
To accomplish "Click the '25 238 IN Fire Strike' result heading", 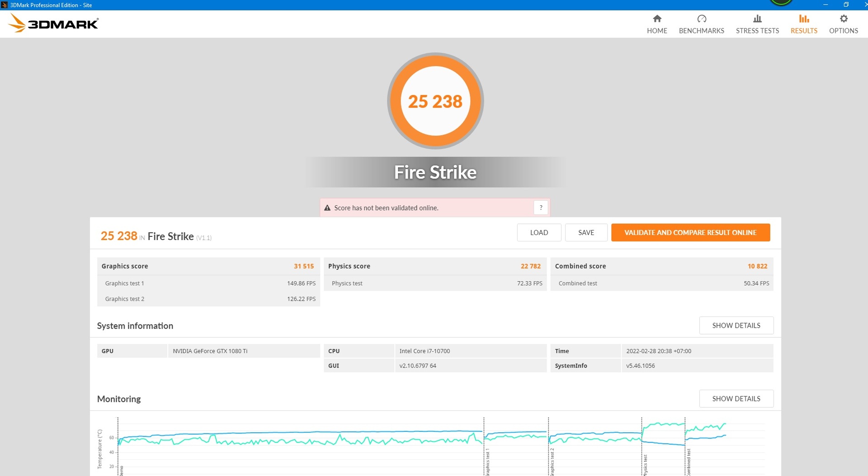I will (156, 236).
